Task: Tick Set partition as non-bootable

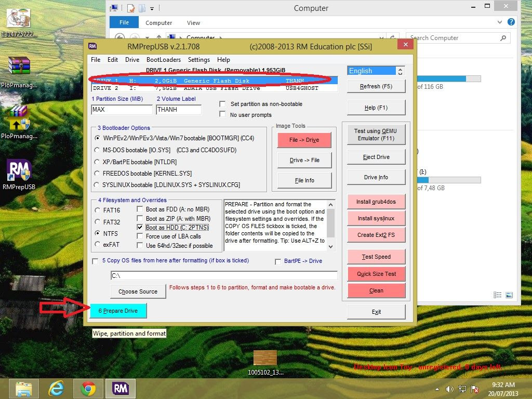Action: (x=222, y=104)
